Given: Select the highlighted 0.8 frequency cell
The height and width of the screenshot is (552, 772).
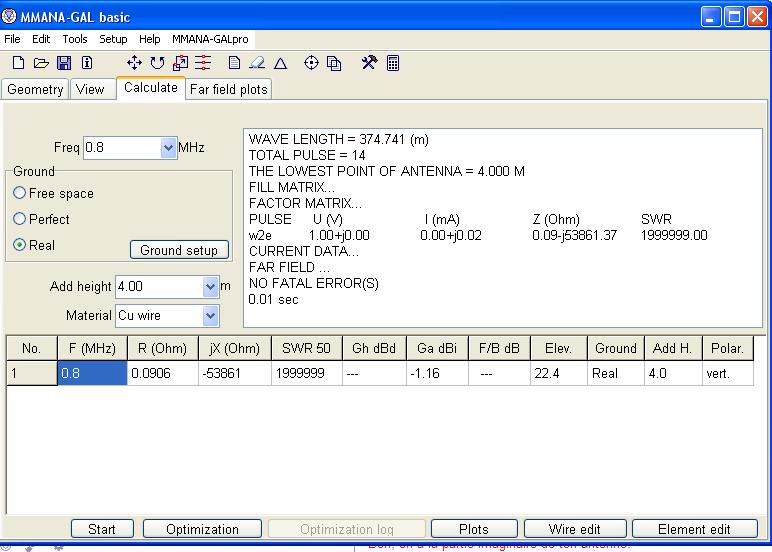Looking at the screenshot, I should click(92, 373).
